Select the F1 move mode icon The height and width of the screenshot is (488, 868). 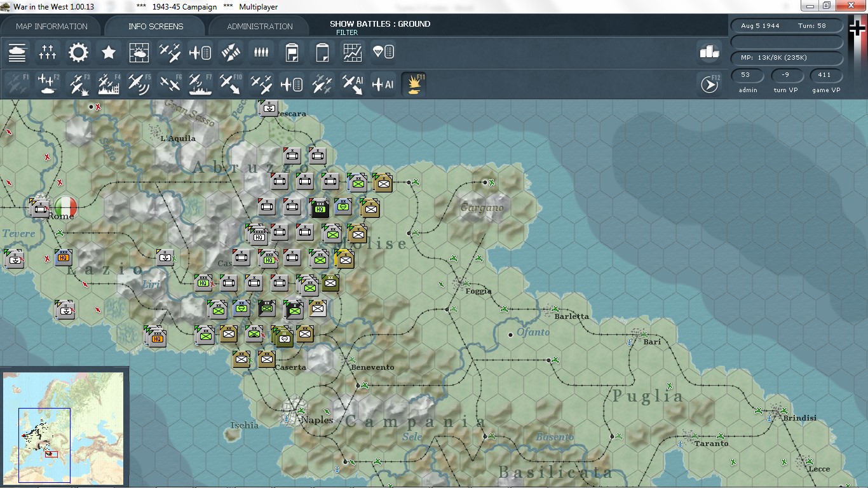pos(17,84)
